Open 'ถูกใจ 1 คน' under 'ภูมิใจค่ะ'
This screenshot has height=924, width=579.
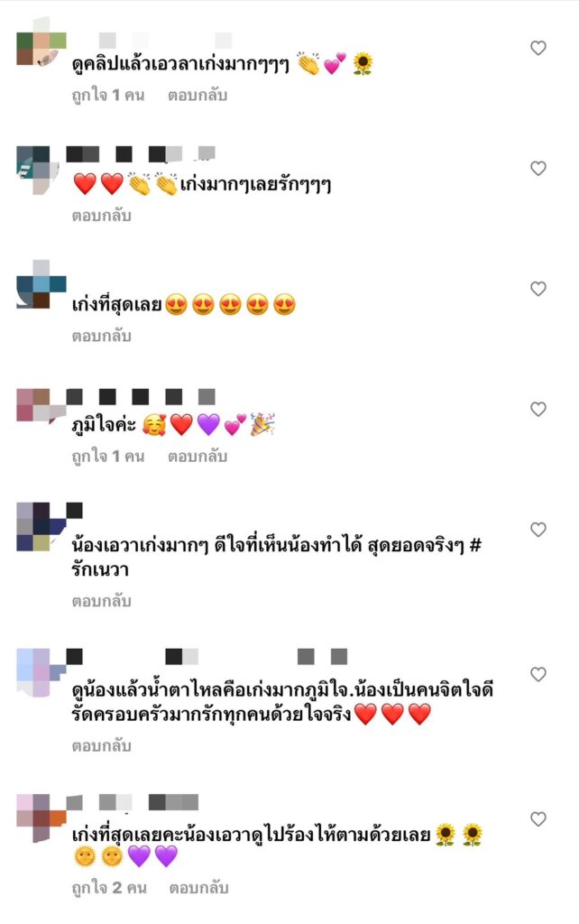[x=108, y=456]
